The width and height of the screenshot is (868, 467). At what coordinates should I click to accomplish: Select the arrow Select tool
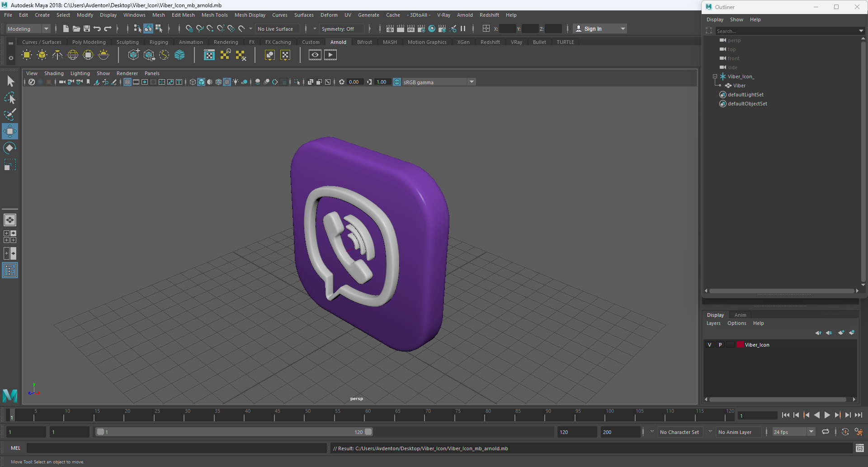pyautogui.click(x=10, y=81)
